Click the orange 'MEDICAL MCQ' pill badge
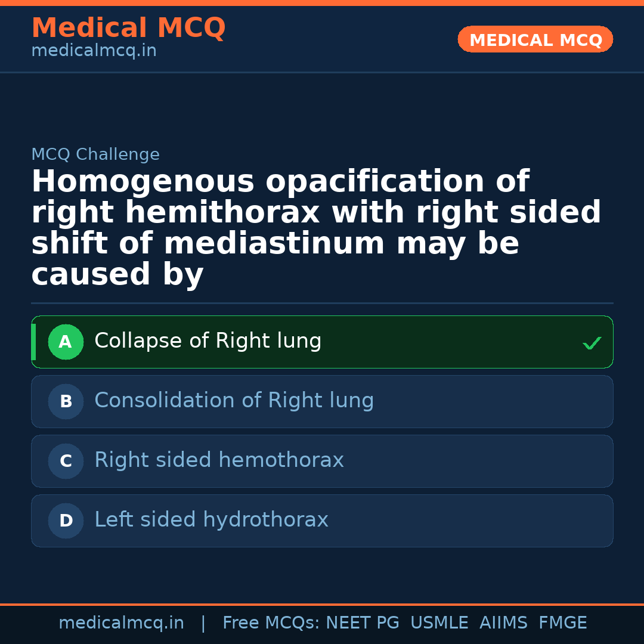Screen dimensions: 644x644 tap(535, 40)
